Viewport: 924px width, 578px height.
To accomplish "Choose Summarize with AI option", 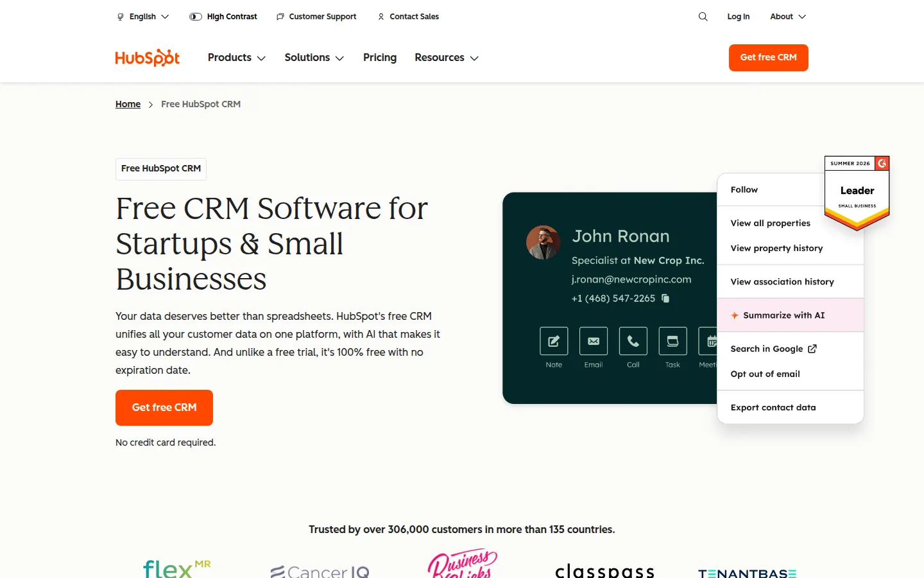I will [791, 315].
